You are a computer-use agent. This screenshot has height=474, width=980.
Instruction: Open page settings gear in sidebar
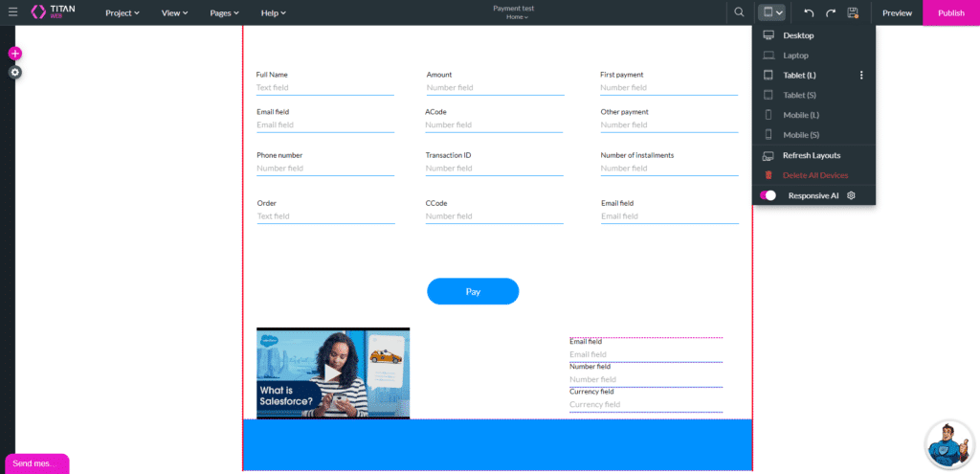click(15, 73)
